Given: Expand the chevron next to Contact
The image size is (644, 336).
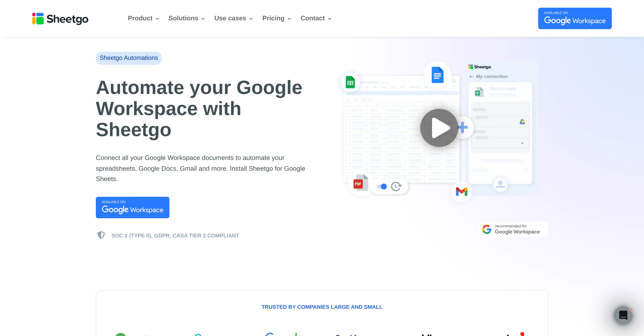Looking at the screenshot, I should click(x=329, y=19).
